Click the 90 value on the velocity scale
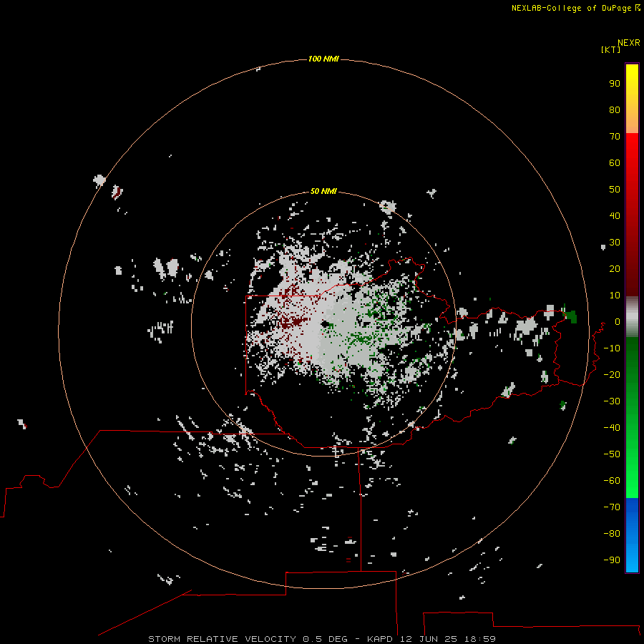The height and width of the screenshot is (644, 644). [615, 84]
